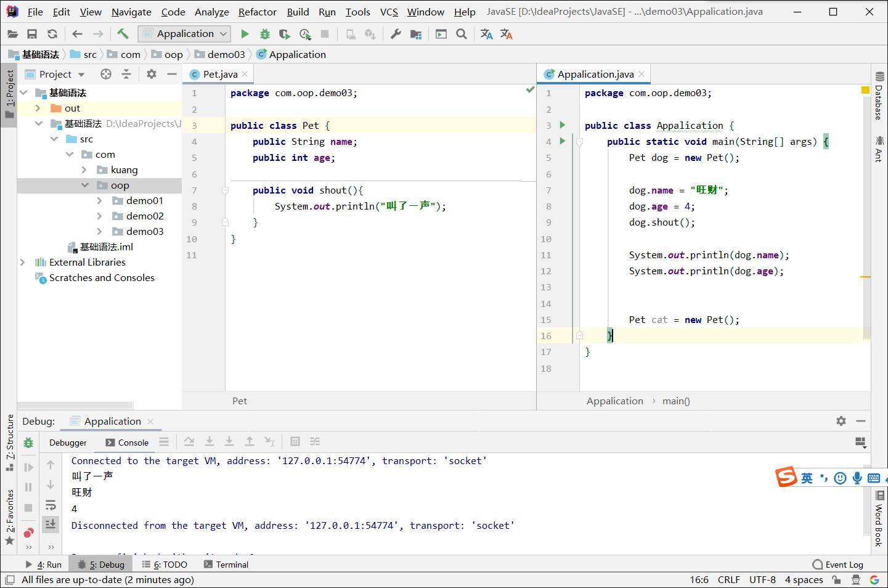
Task: Collapse the oop package
Action: click(x=85, y=185)
